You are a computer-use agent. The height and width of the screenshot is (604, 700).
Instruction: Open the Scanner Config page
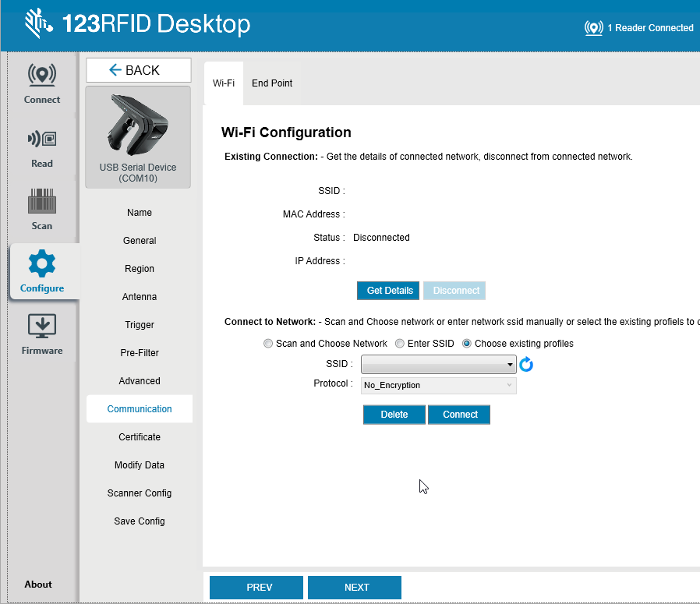140,493
